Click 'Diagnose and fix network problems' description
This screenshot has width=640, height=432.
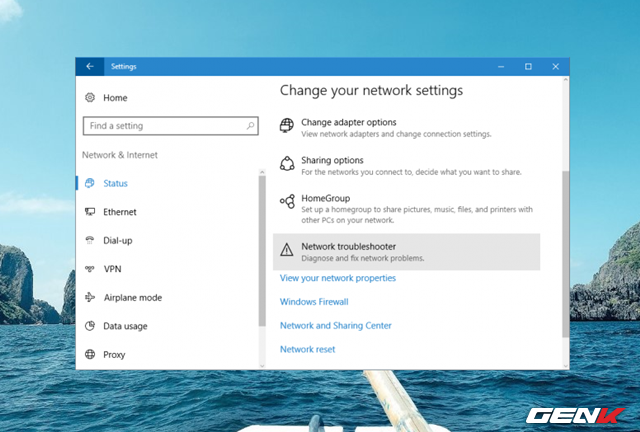pos(362,258)
